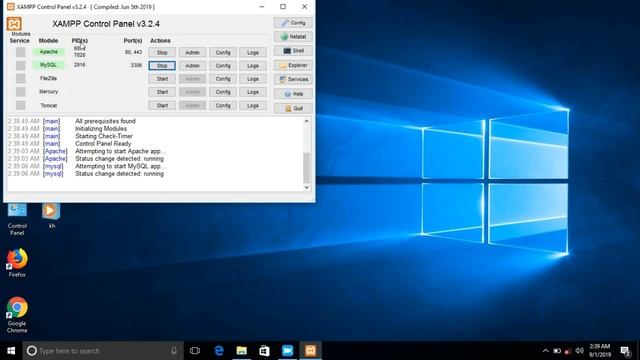The width and height of the screenshot is (640, 360).
Task: Show hidden icons in system tray
Action: [x=546, y=351]
